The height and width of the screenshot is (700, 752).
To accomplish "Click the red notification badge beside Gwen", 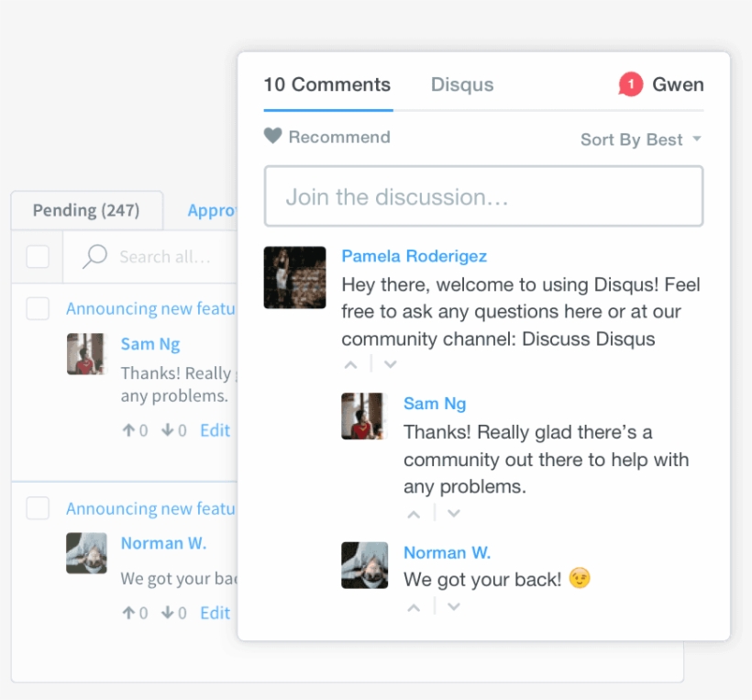I will (x=631, y=84).
